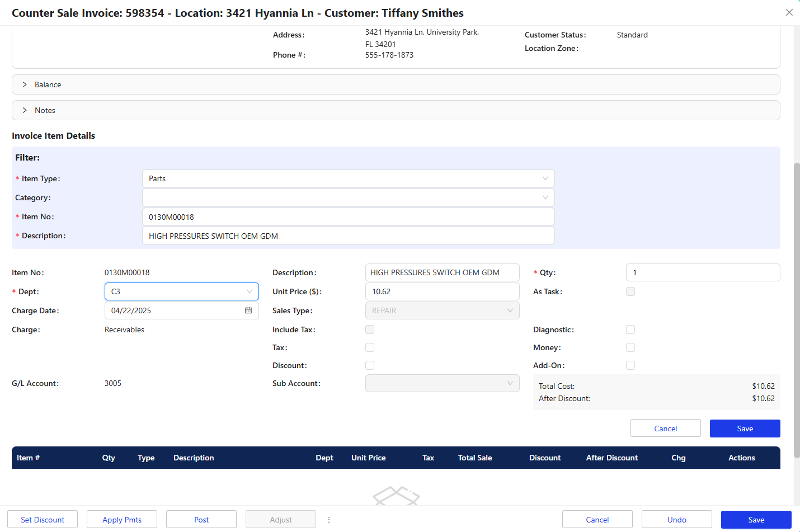Post the invoice

pyautogui.click(x=201, y=520)
